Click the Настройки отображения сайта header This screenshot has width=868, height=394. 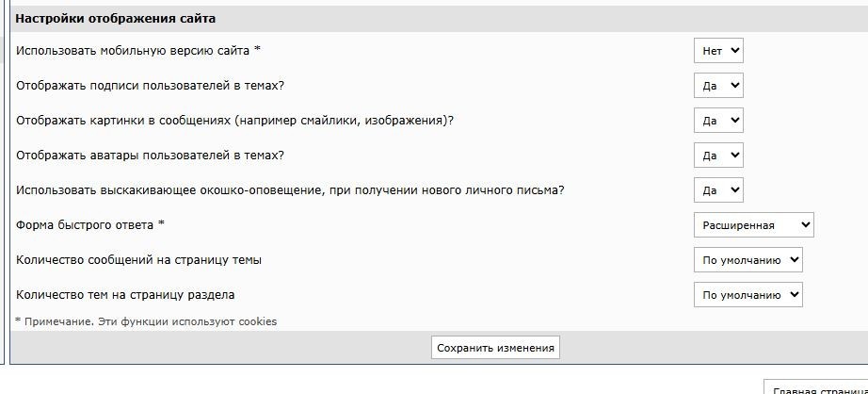point(115,19)
